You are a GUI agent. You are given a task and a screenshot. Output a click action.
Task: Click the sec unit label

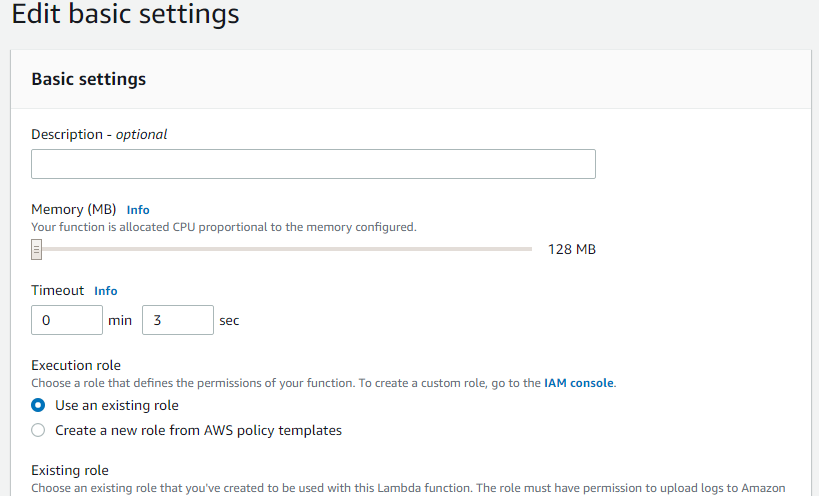[229, 321]
